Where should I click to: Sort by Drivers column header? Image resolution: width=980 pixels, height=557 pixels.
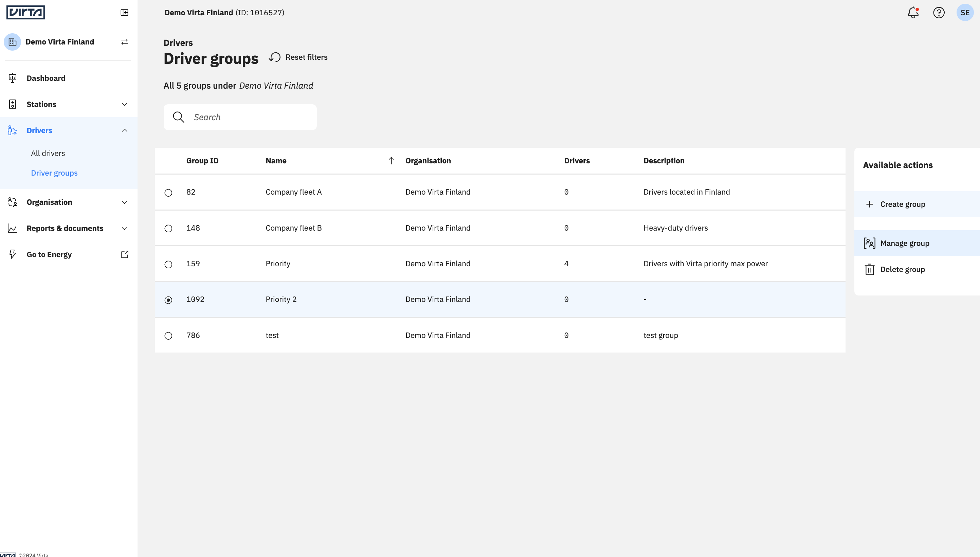tap(577, 161)
